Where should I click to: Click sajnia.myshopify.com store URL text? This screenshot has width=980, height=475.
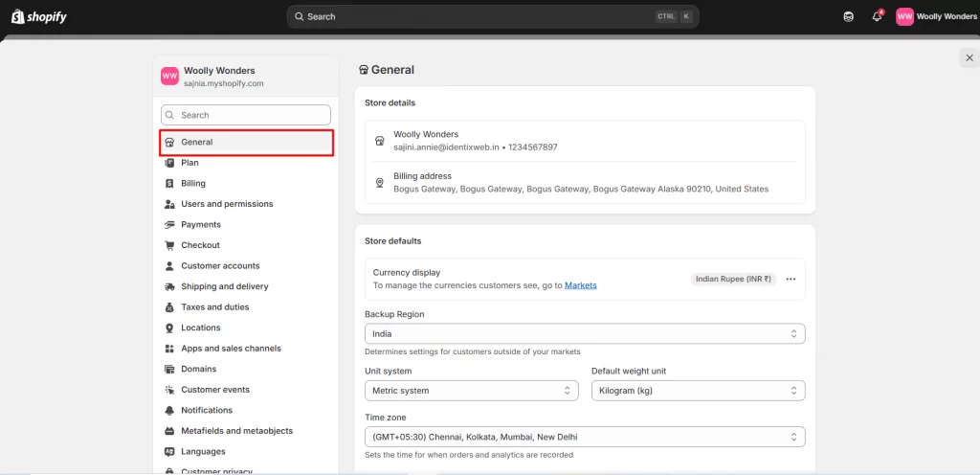[223, 83]
